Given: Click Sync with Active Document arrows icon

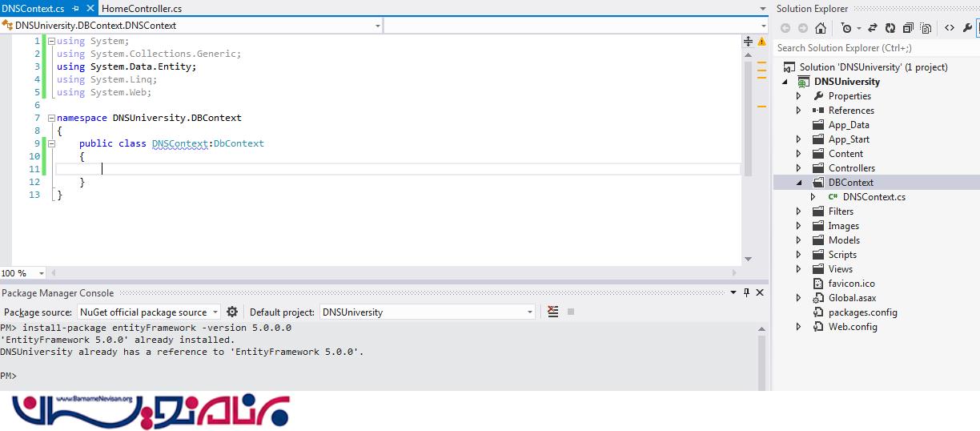Looking at the screenshot, I should point(872,28).
